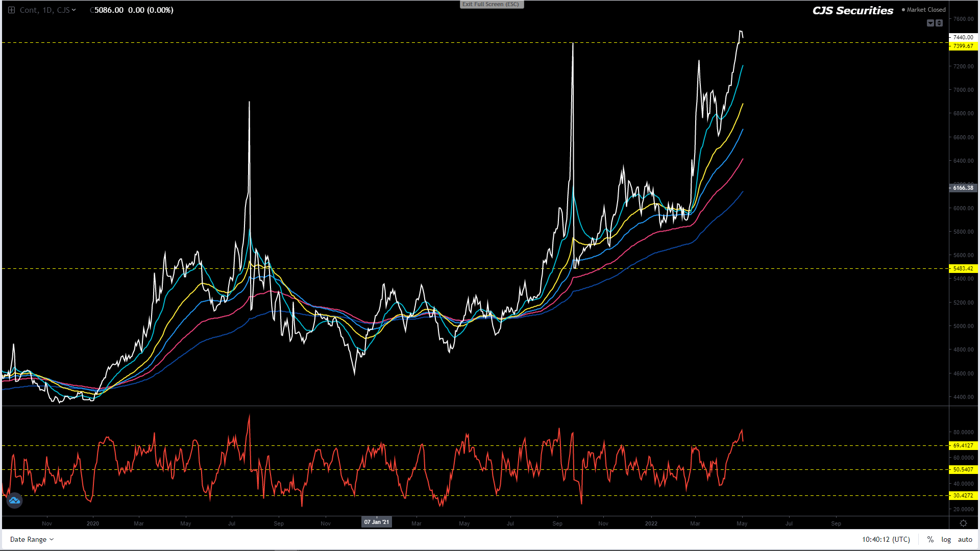Image resolution: width=980 pixels, height=551 pixels.
Task: Click the down-arrow pane button near Market Closed
Action: [x=930, y=23]
